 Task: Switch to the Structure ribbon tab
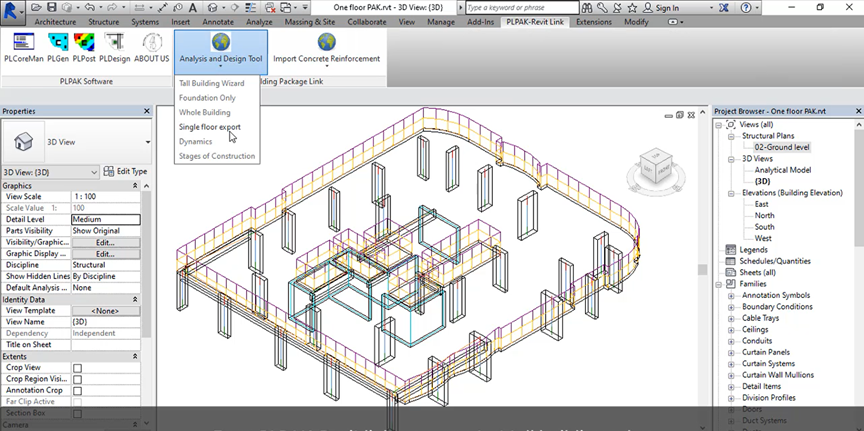click(x=104, y=22)
